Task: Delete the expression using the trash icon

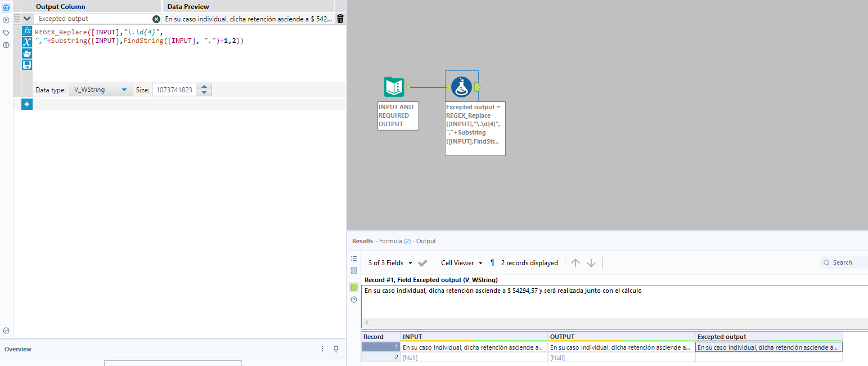Action: pyautogui.click(x=340, y=18)
